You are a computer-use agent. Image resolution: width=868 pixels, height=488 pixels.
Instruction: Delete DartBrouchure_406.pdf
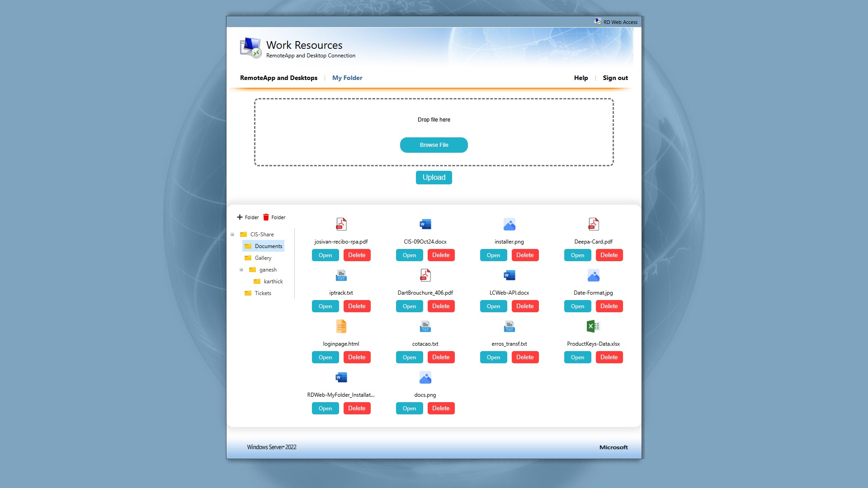coord(441,306)
